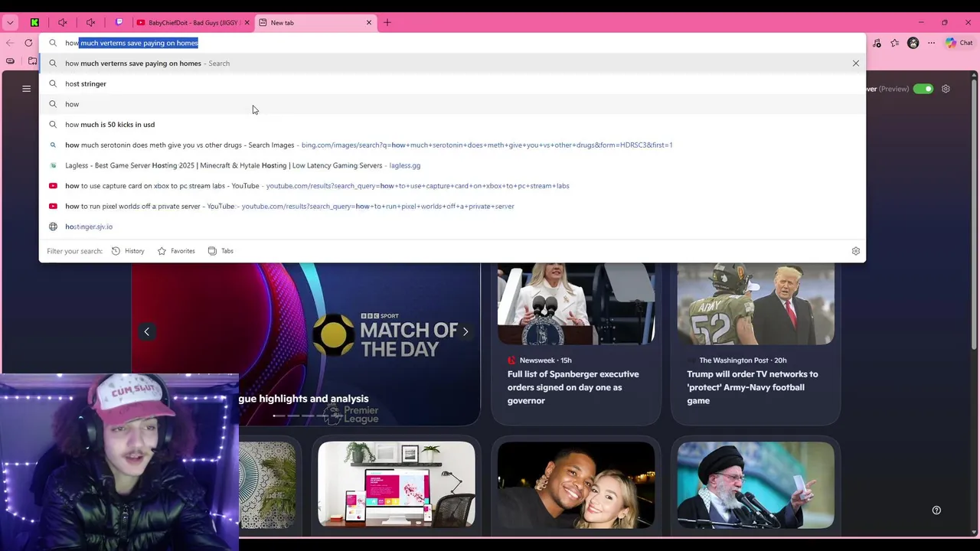Viewport: 980px width, 551px height.
Task: Click the History clock icon in filter row
Action: point(116,251)
